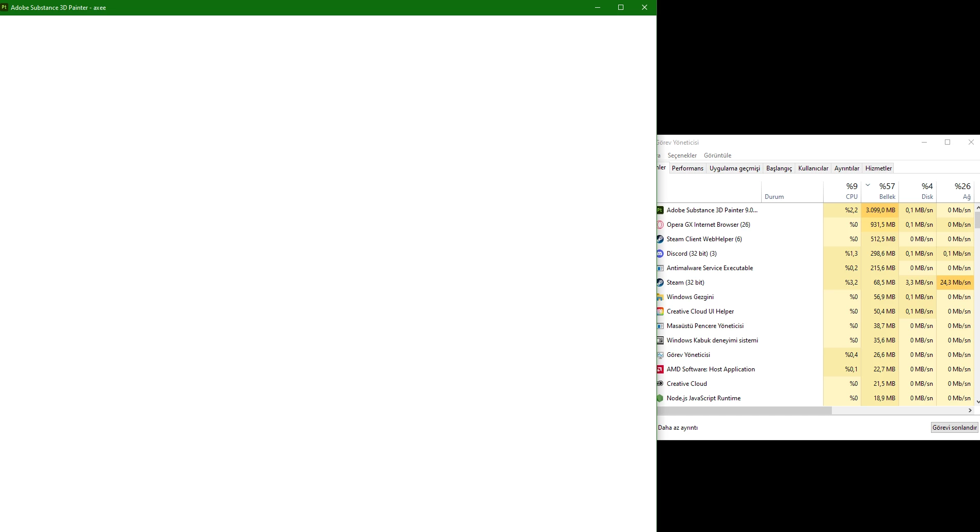This screenshot has height=532, width=980.
Task: Click the 24,3 Mb/sn network value
Action: point(955,283)
